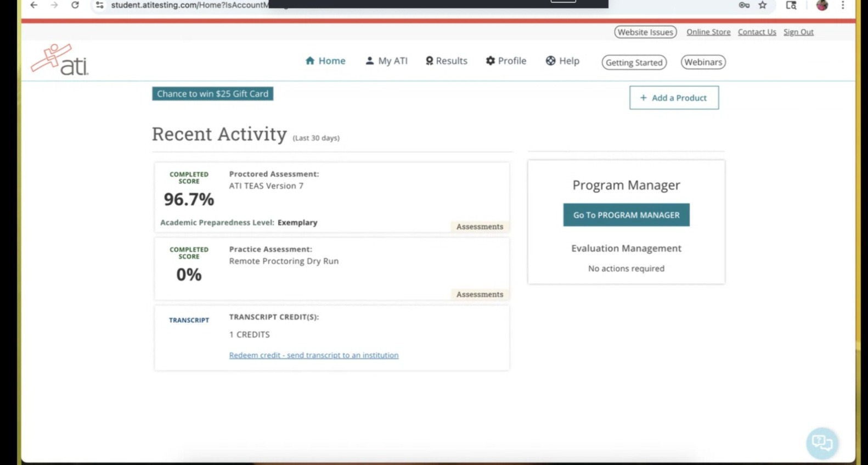Click the Sign Out link

tap(798, 32)
